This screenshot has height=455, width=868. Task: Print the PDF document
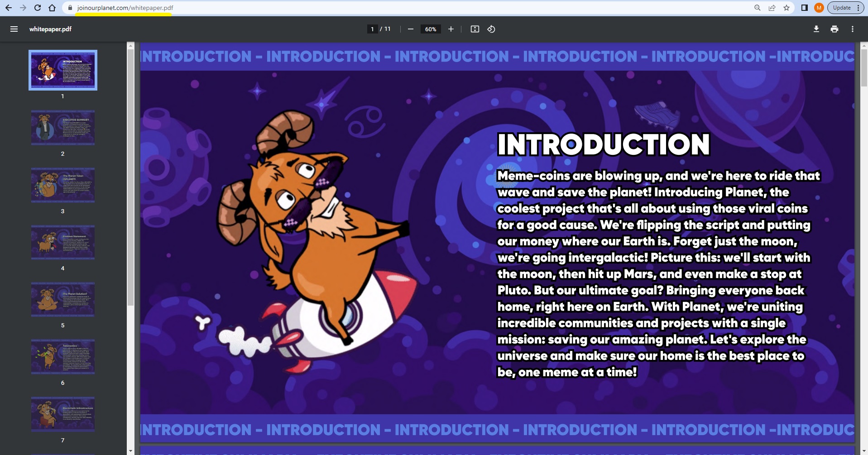click(x=834, y=29)
